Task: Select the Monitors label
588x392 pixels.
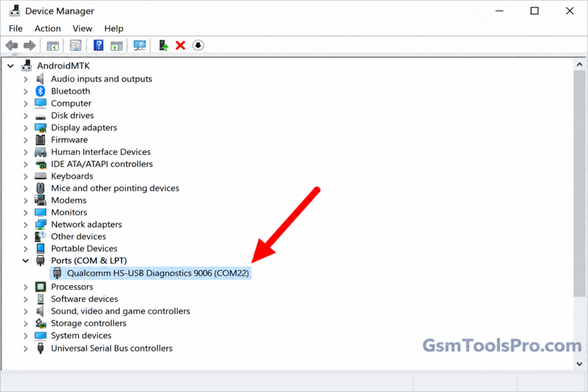Action: point(69,212)
